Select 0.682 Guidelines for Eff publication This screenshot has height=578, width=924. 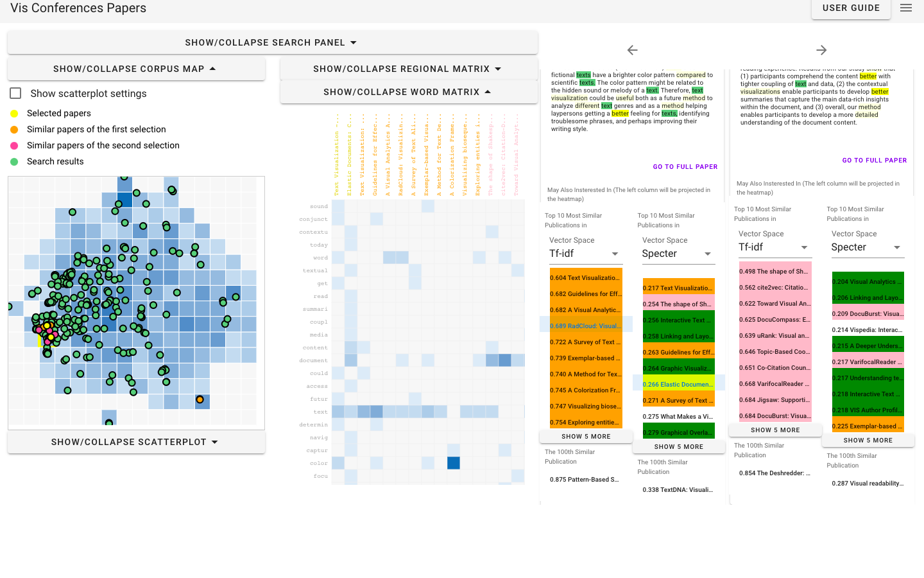[x=586, y=294]
